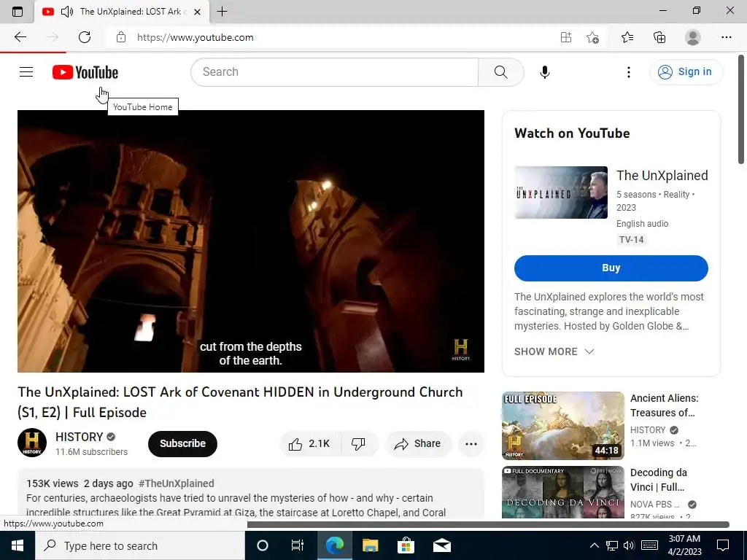View site information lock icon

pyautogui.click(x=121, y=37)
